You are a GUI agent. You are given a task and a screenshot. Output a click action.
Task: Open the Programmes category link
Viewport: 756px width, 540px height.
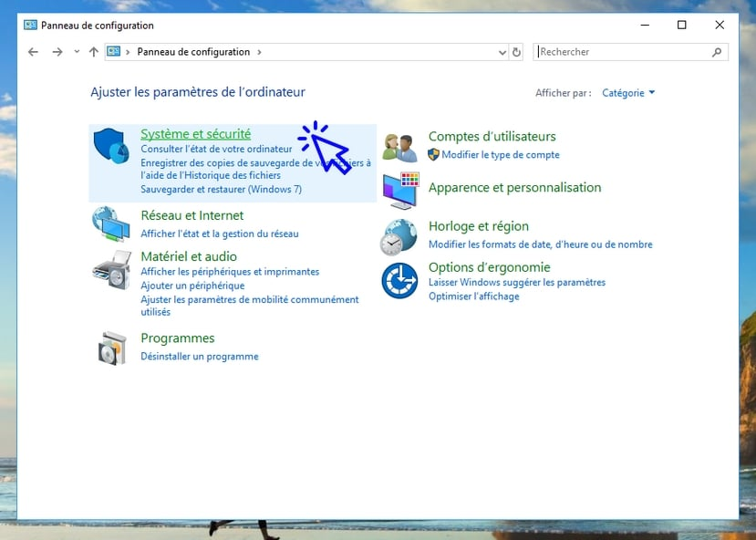pos(178,338)
